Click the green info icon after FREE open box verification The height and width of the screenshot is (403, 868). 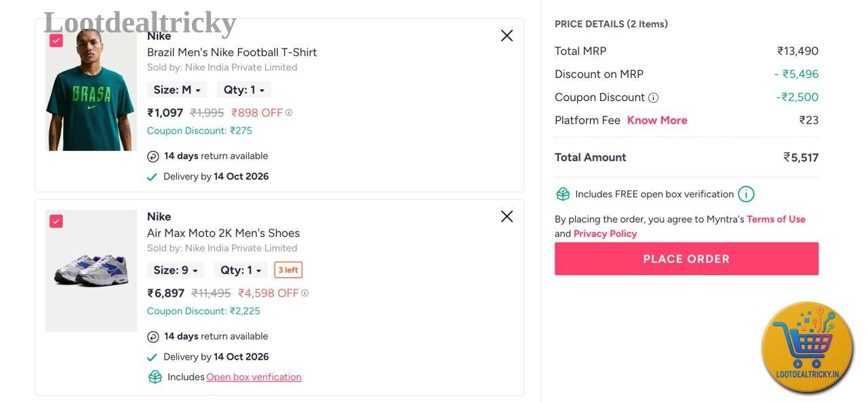746,194
